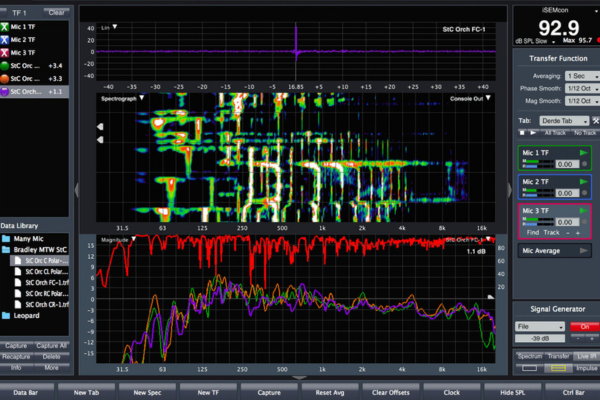This screenshot has height=400, width=600.
Task: Click the collapse arrow at the right edge of the plot area
Action: coord(509,190)
